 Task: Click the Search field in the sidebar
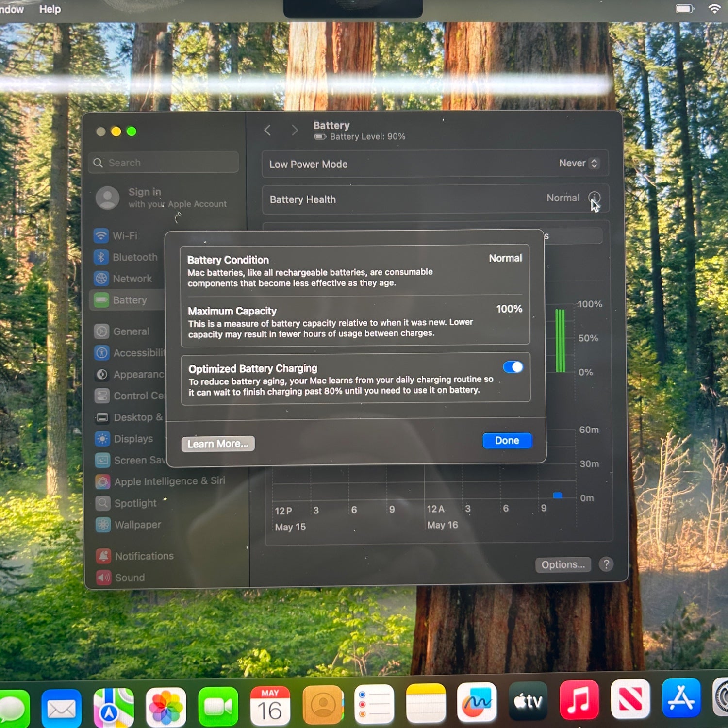coord(164,163)
